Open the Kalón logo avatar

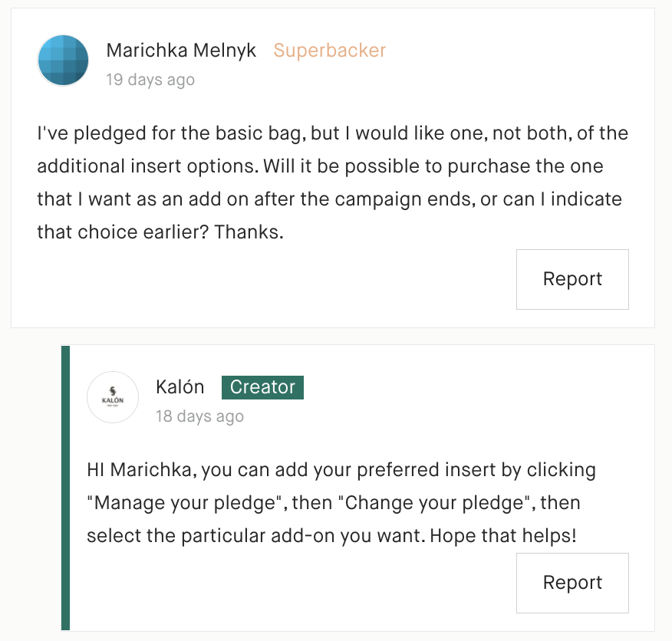point(113,397)
